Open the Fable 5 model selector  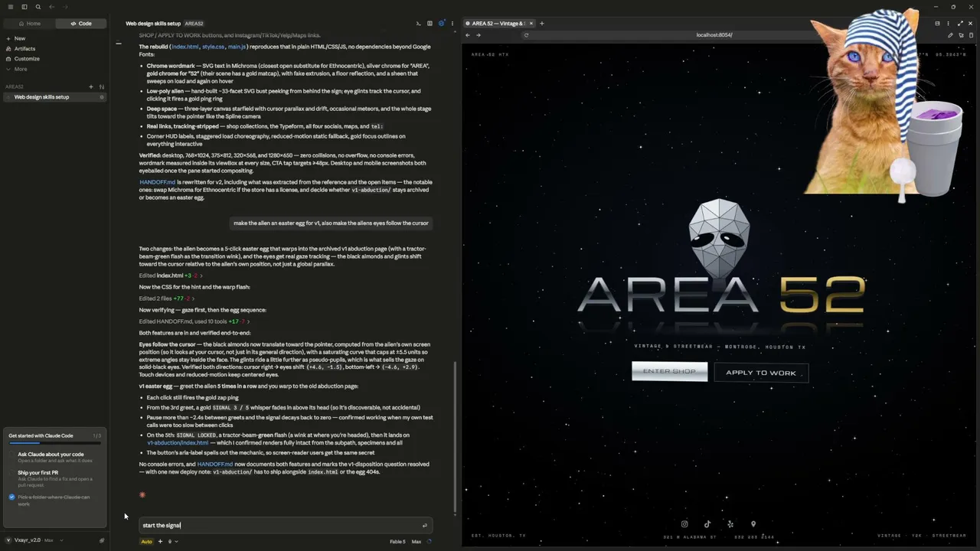(397, 542)
